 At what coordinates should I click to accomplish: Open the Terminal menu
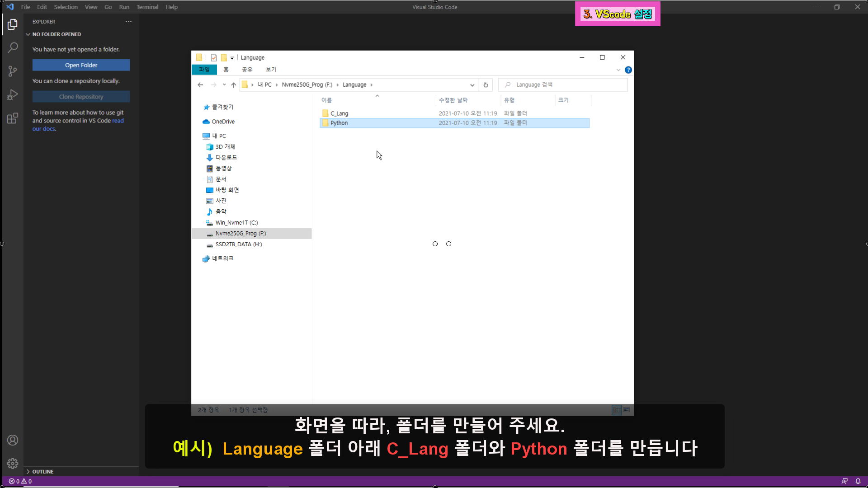(x=147, y=7)
